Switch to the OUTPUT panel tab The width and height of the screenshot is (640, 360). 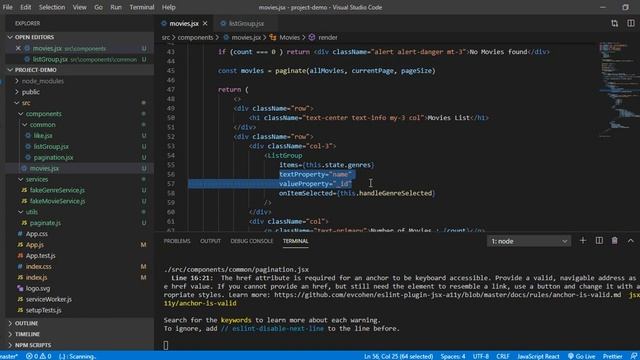210,241
